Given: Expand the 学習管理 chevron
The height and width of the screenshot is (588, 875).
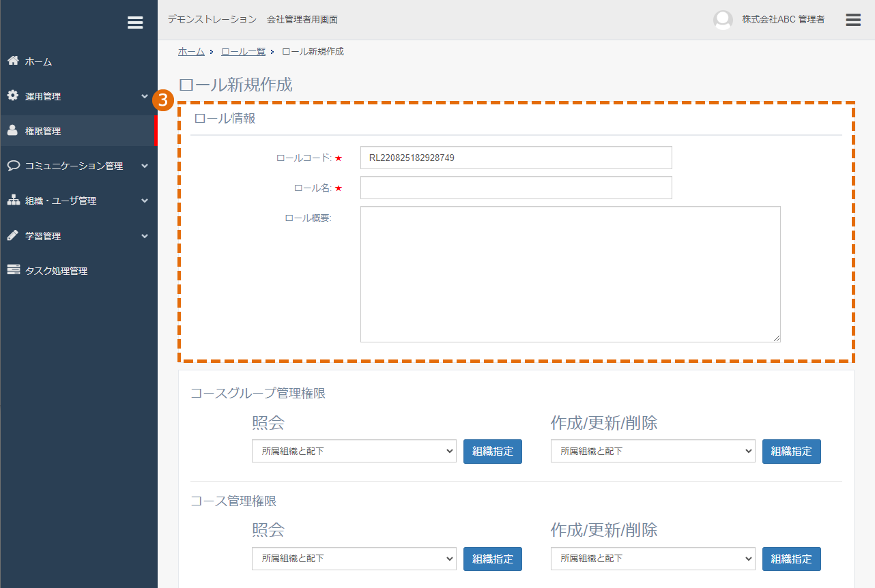Looking at the screenshot, I should (145, 236).
